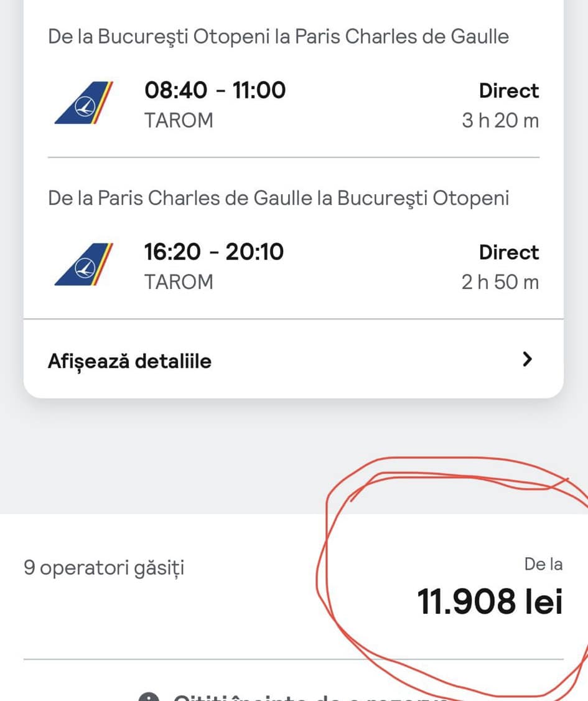Screen dimensions: 588x701
Task: Click the 11.908 lei price
Action: click(x=490, y=602)
